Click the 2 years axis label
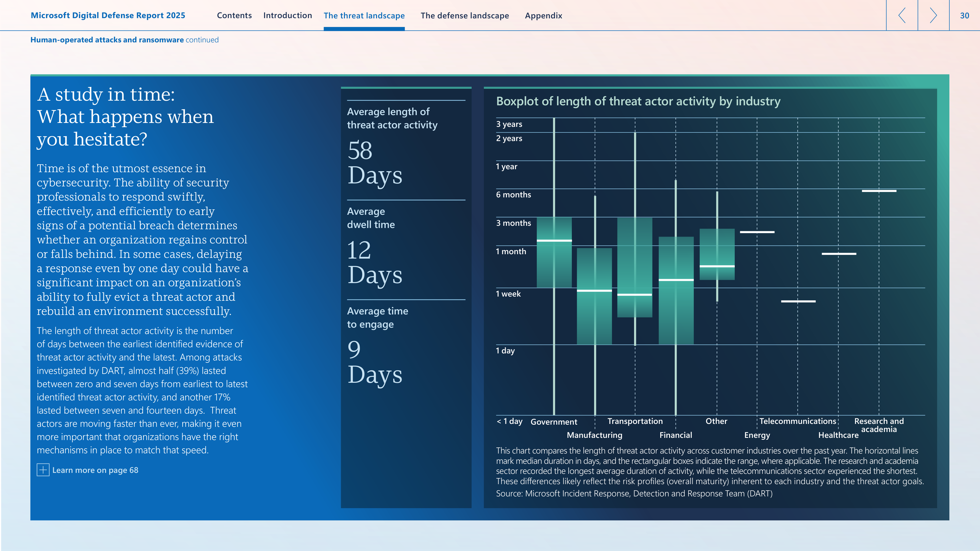 pos(509,138)
